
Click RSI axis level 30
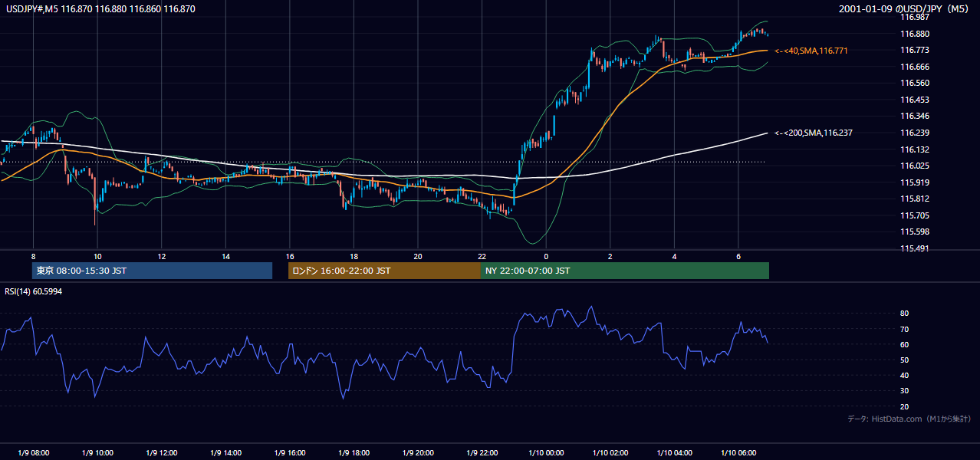pyautogui.click(x=904, y=390)
